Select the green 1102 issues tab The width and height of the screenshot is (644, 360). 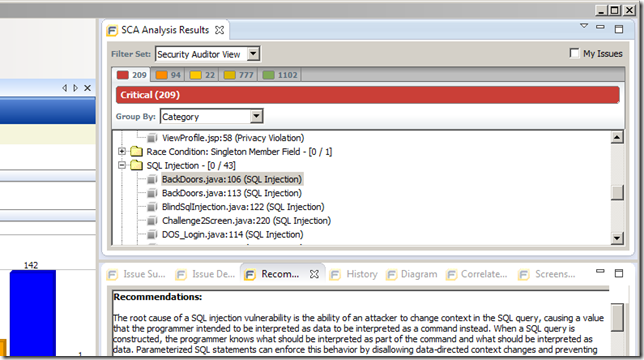coord(280,75)
